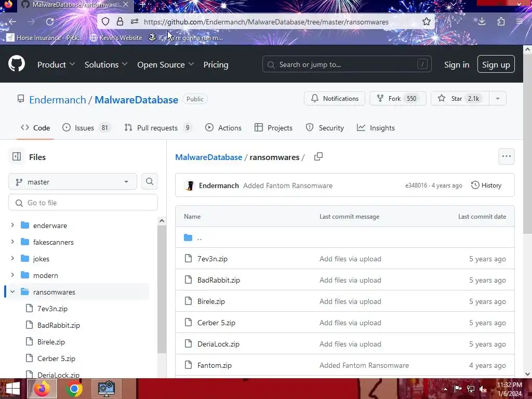Bookmark this page with star icon
532x399 pixels.
427,22
